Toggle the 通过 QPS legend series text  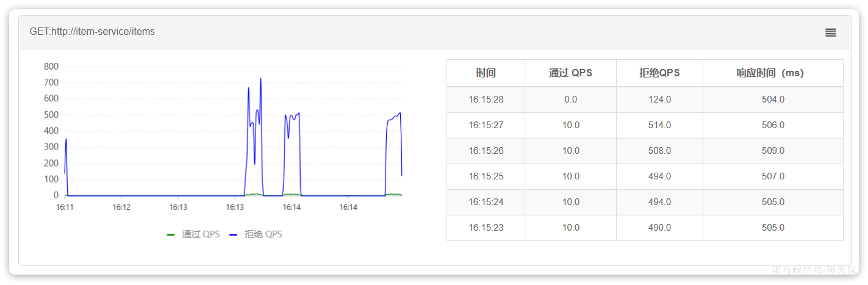coord(201,234)
